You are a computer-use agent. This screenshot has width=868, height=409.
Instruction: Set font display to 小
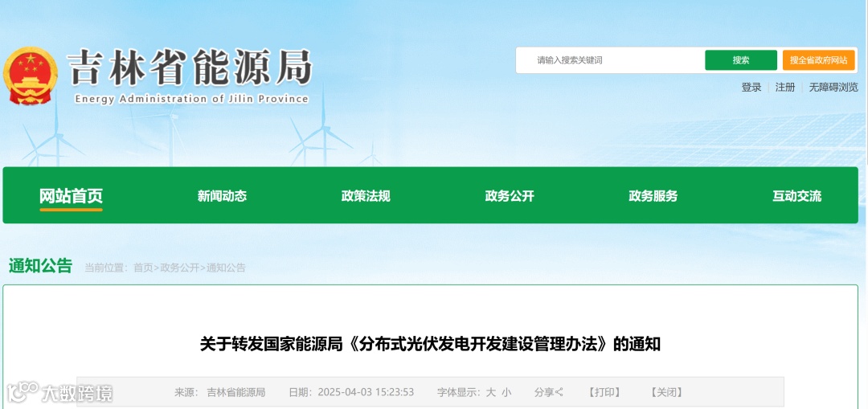[x=506, y=392]
